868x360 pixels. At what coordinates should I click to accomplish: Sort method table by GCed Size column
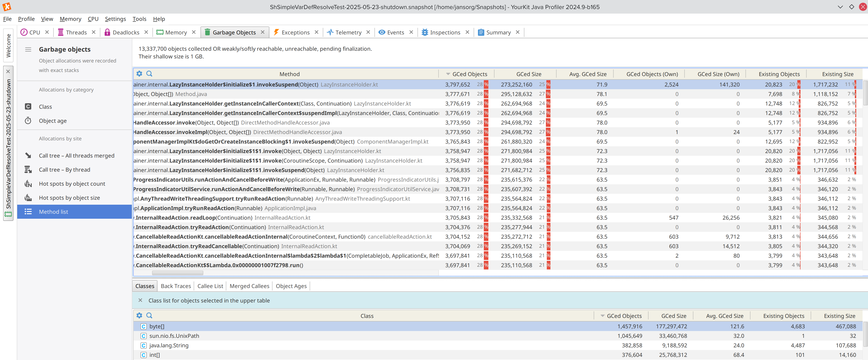pyautogui.click(x=525, y=74)
